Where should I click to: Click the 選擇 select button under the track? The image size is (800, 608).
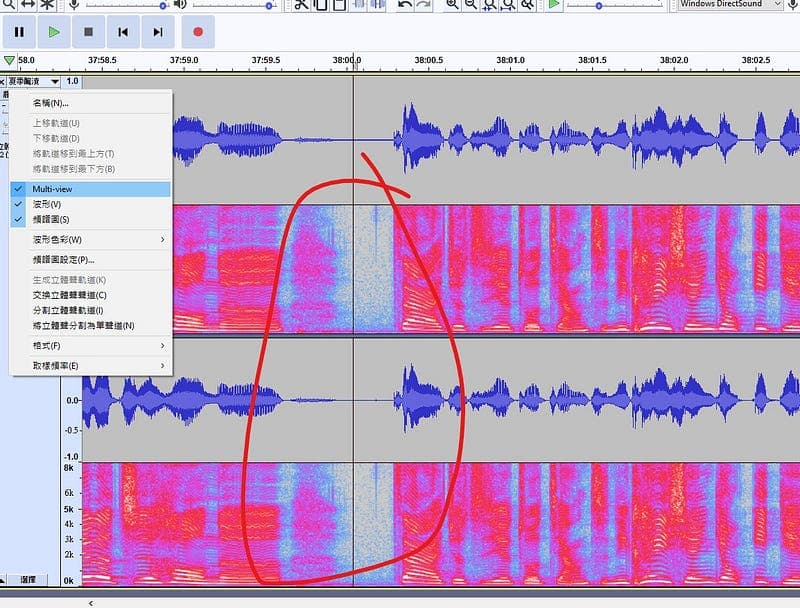click(x=28, y=579)
